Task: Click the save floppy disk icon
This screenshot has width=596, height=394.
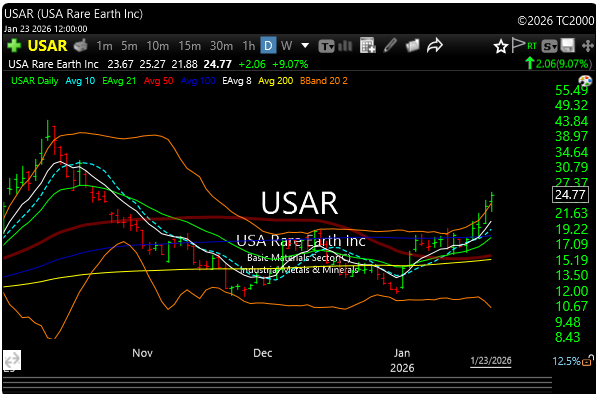Action: point(568,46)
